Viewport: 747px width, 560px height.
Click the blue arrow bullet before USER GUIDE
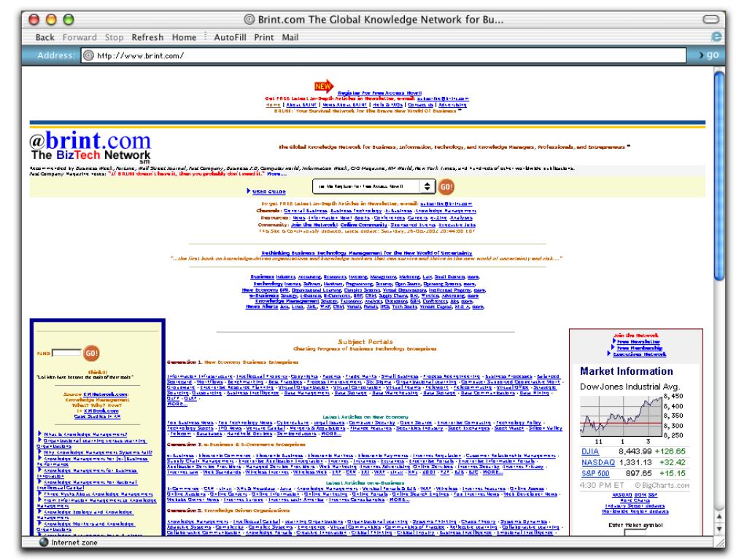(248, 191)
